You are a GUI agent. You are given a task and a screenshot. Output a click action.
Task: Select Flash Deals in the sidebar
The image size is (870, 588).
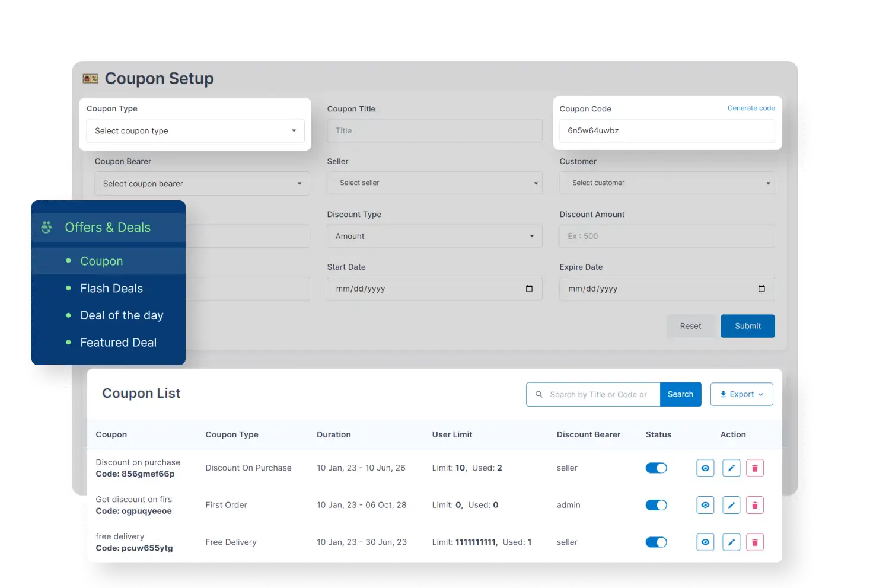tap(111, 288)
